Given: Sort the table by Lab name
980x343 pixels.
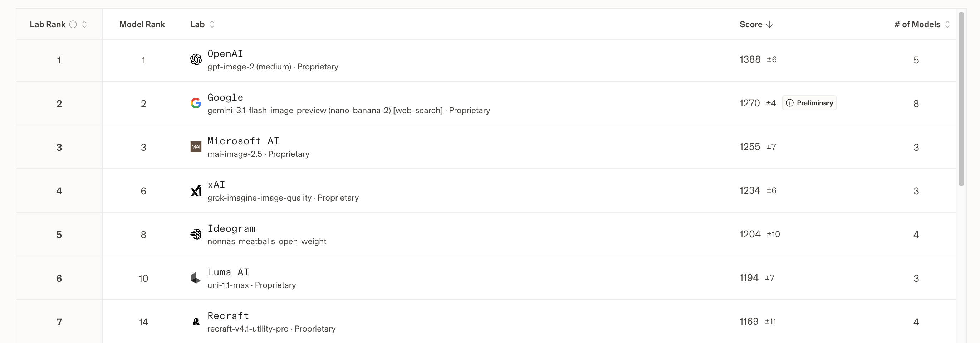Looking at the screenshot, I should pyautogui.click(x=212, y=24).
